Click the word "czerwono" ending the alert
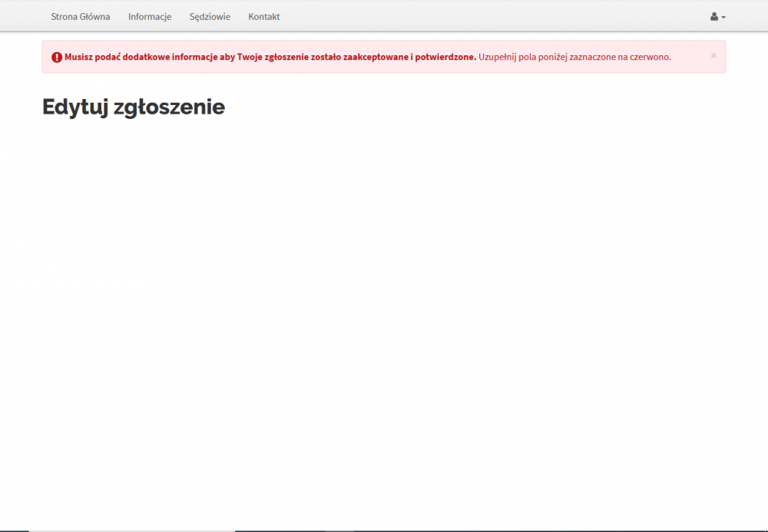Image resolution: width=768 pixels, height=532 pixels. coord(651,57)
